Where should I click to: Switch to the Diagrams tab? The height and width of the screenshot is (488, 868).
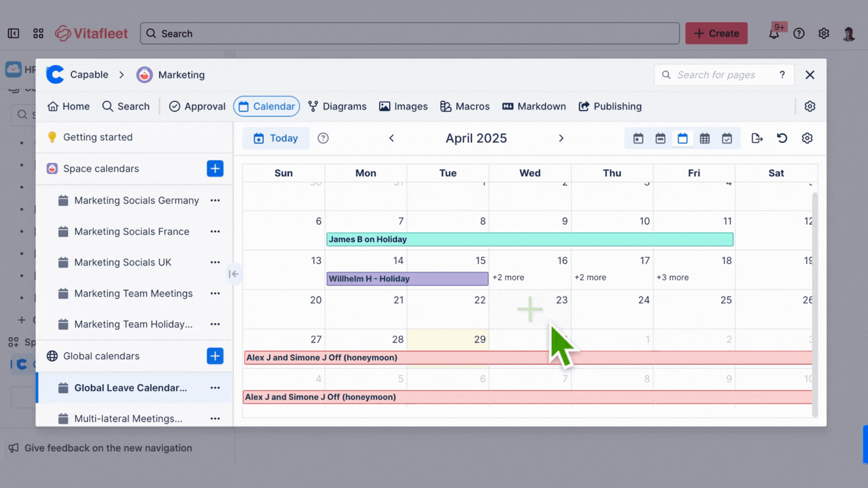point(337,106)
